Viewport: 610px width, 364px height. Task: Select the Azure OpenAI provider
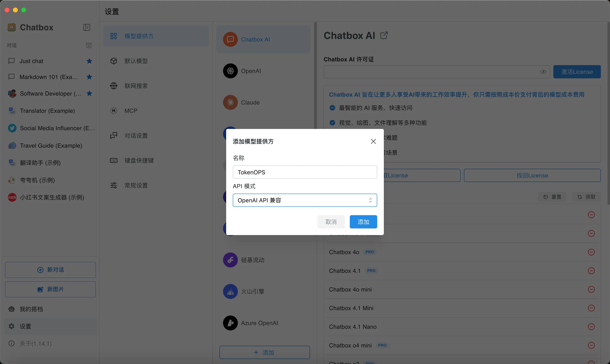tap(263, 323)
